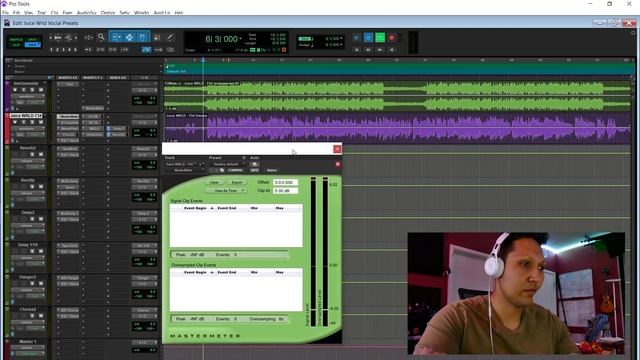
Task: Click Event End column in Oversampled Clip Events
Action: click(x=226, y=272)
